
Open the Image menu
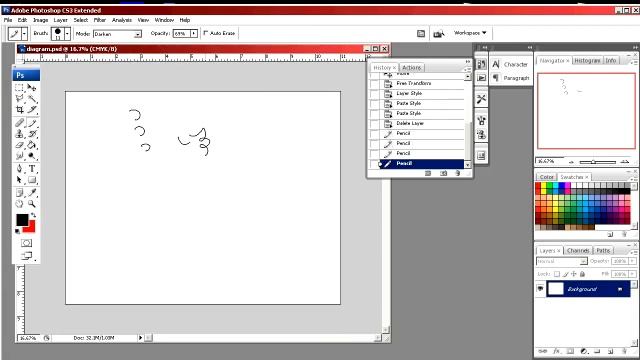pos(40,20)
